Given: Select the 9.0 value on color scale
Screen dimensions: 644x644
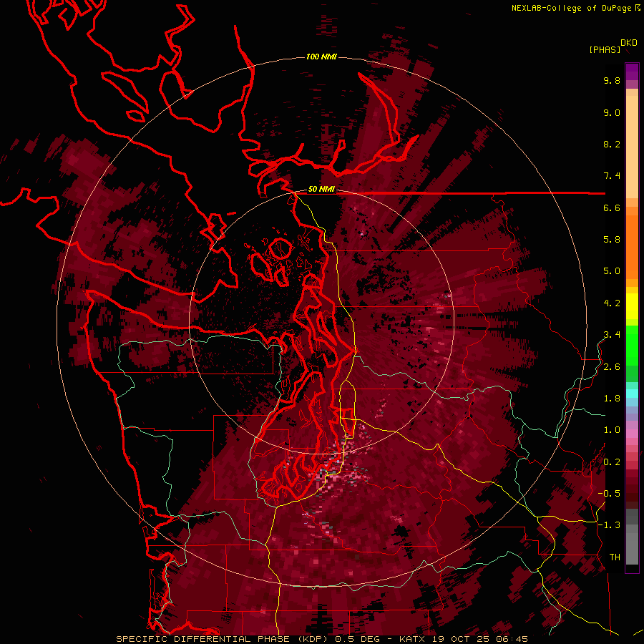Looking at the screenshot, I should [612, 112].
